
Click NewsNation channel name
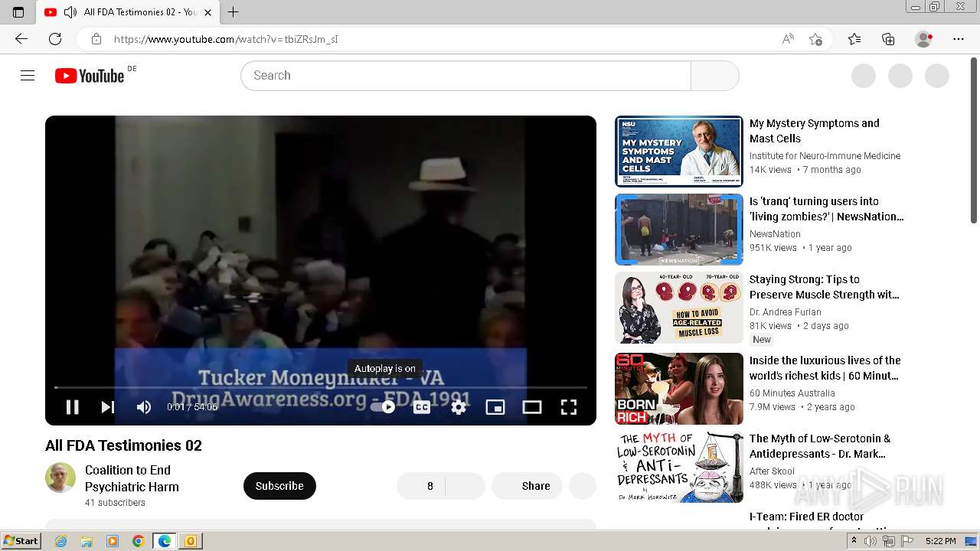pos(775,234)
